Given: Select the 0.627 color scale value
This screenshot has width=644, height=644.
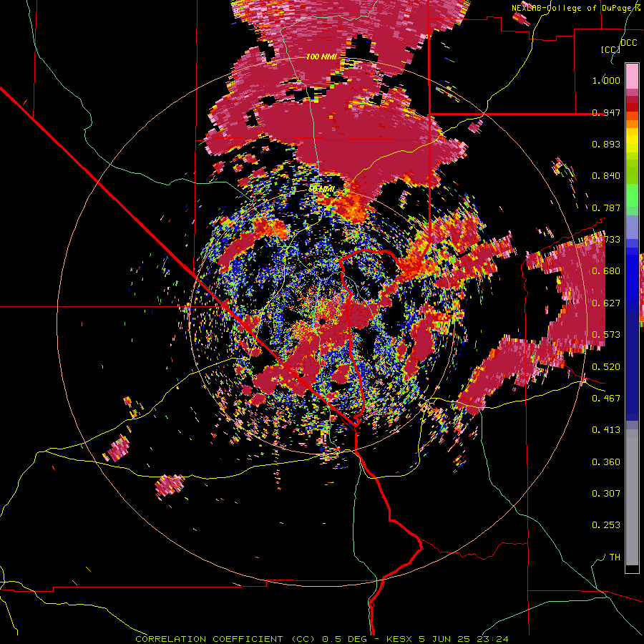Looking at the screenshot, I should click(606, 303).
